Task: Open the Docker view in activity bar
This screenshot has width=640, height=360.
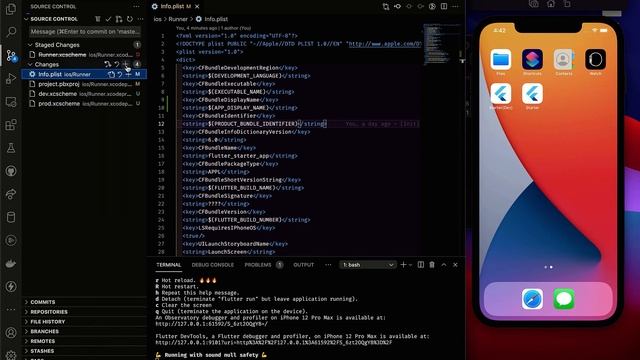Action: pos(11,263)
